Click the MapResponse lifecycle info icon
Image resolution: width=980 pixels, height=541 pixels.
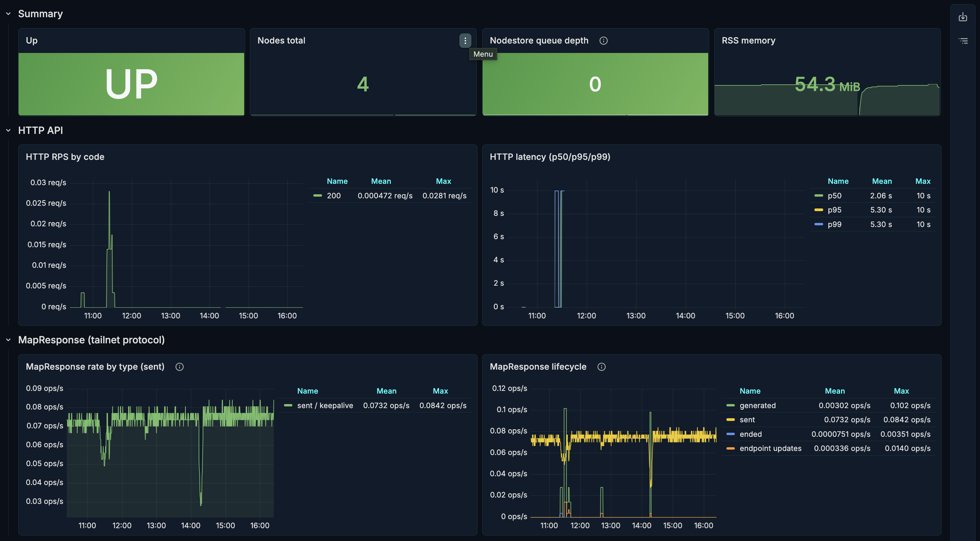point(602,367)
